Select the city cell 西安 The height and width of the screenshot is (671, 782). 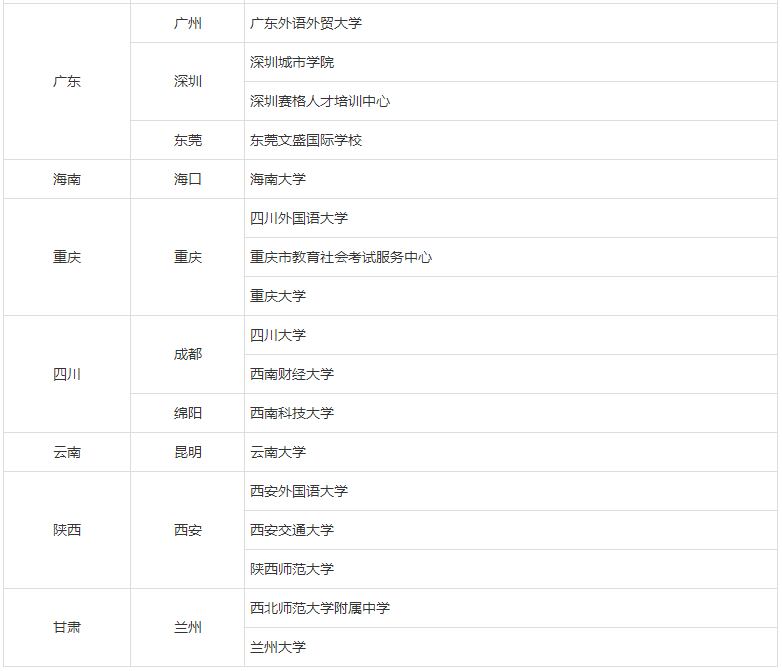point(188,530)
